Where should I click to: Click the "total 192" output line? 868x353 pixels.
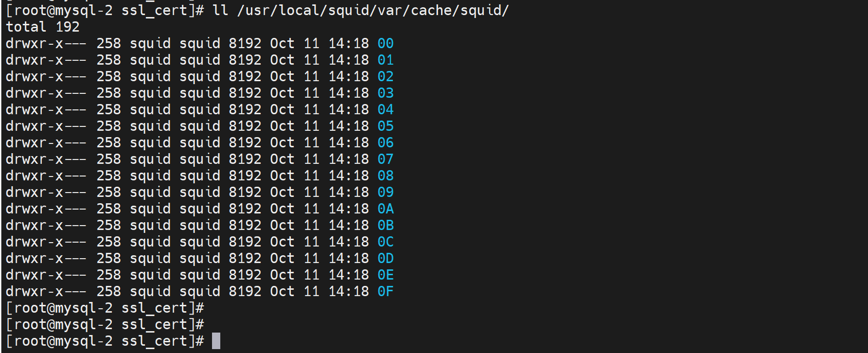(42, 27)
